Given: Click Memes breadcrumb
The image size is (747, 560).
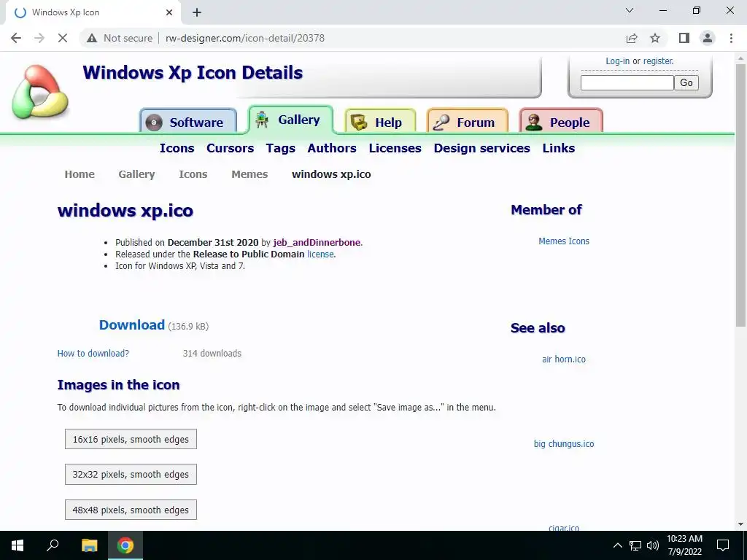Looking at the screenshot, I should pyautogui.click(x=249, y=174).
